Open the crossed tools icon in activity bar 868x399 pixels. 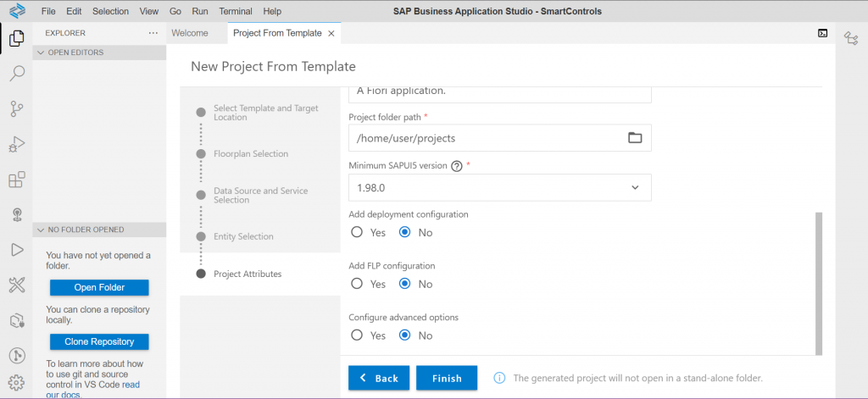tap(17, 285)
